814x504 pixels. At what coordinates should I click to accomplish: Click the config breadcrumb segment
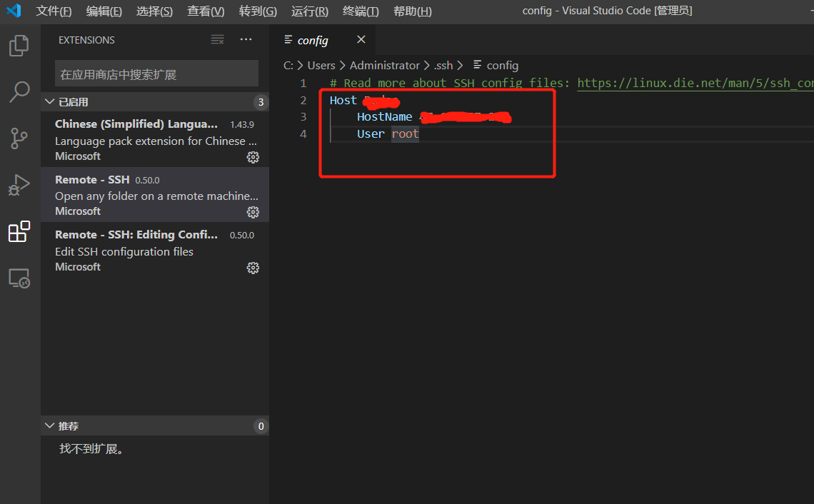(x=502, y=66)
